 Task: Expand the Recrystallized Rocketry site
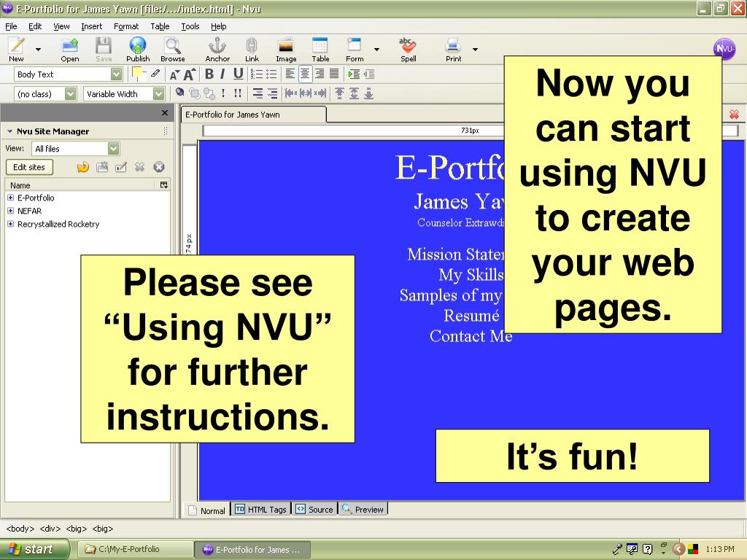10,224
